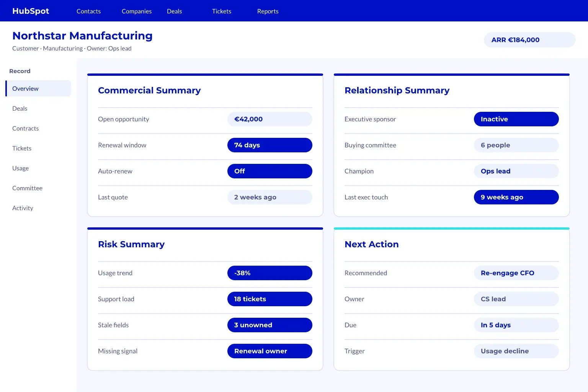Image resolution: width=588 pixels, height=392 pixels.
Task: Click the 74 days renewal window pill
Action: coord(270,145)
